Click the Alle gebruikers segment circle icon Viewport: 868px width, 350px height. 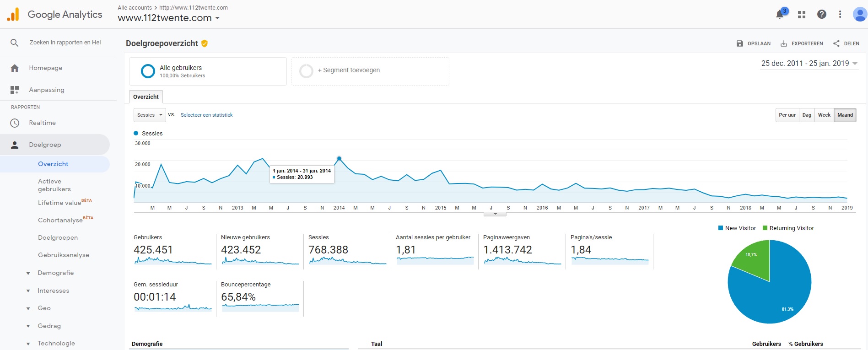point(148,71)
